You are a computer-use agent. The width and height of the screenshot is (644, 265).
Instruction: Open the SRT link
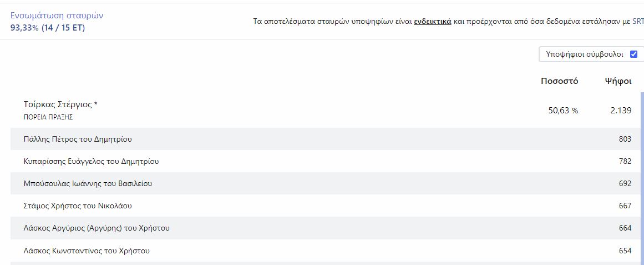(638, 22)
